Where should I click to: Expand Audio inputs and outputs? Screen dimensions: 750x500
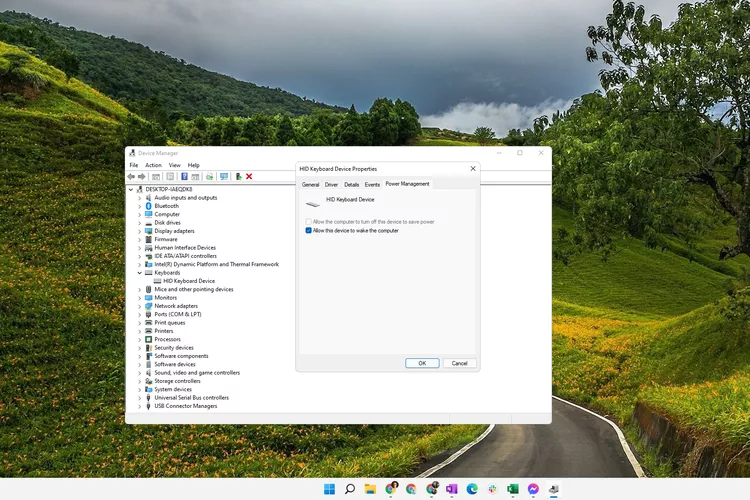coord(140,198)
